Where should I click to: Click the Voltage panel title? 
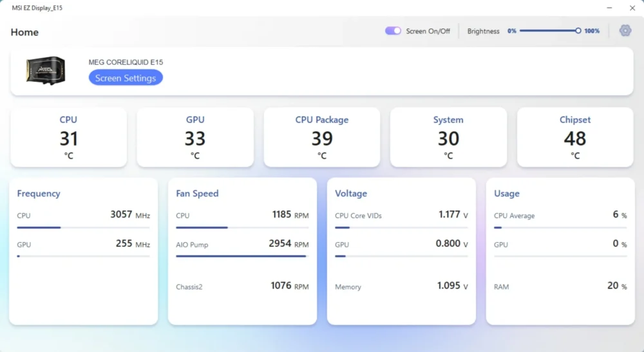pos(351,193)
